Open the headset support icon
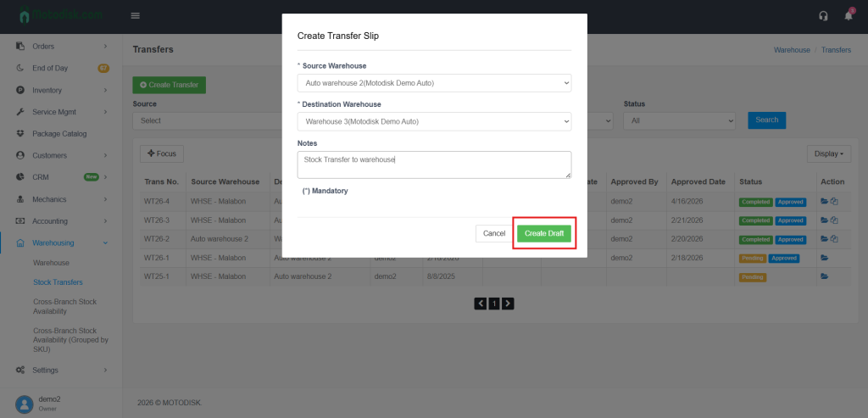868x418 pixels. 823,16
